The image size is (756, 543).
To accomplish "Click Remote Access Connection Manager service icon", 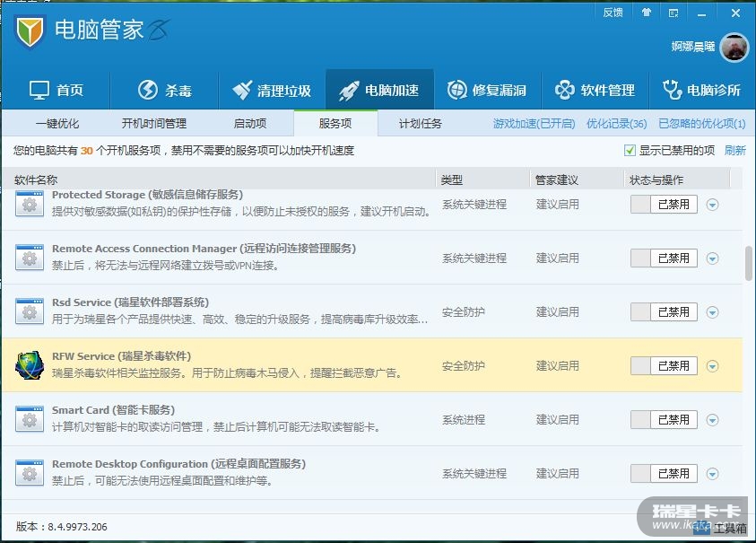I will pos(30,258).
